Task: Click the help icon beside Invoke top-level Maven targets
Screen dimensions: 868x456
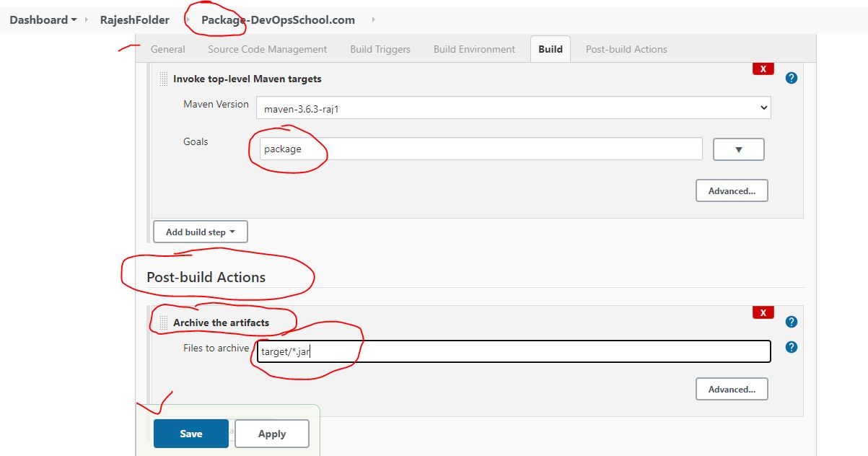Action: (791, 78)
